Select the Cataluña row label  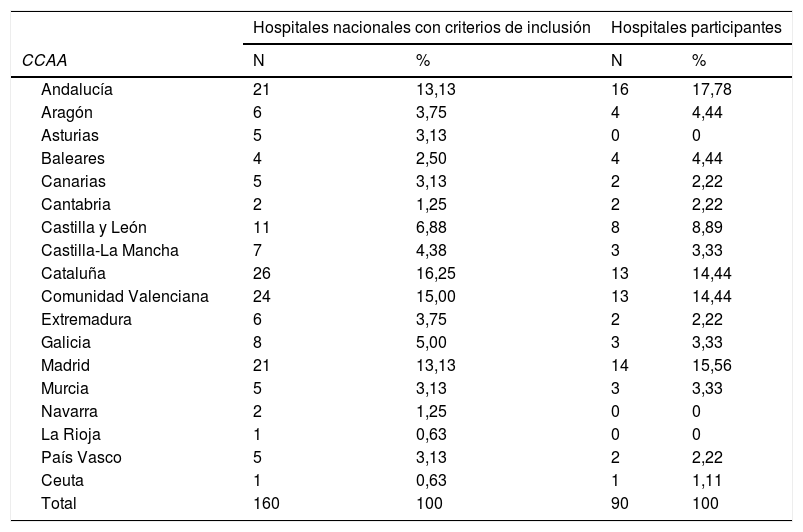[73, 274]
